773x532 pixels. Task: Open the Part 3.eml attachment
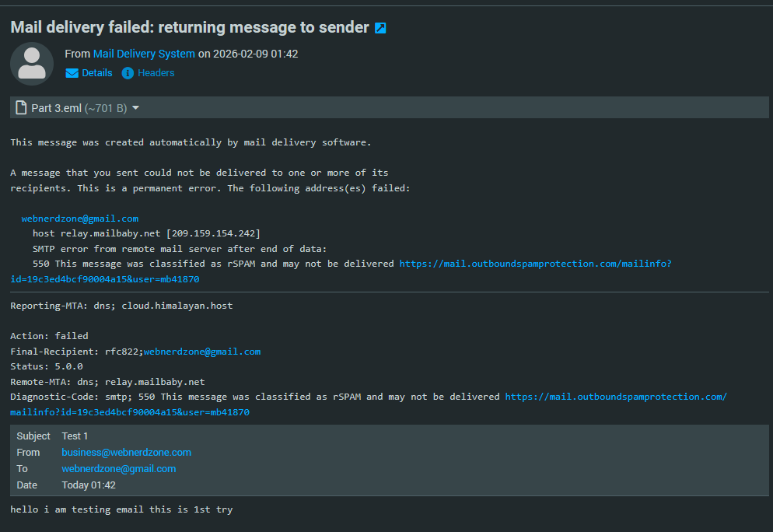click(56, 108)
